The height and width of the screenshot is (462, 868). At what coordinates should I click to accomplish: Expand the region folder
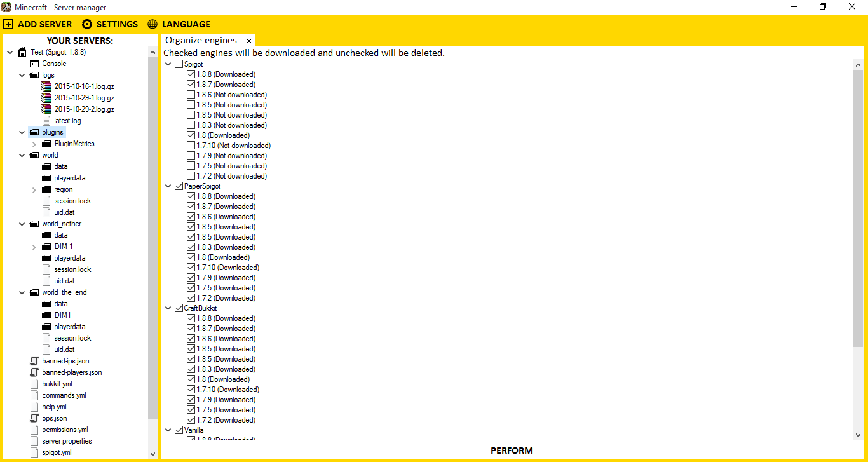point(34,190)
